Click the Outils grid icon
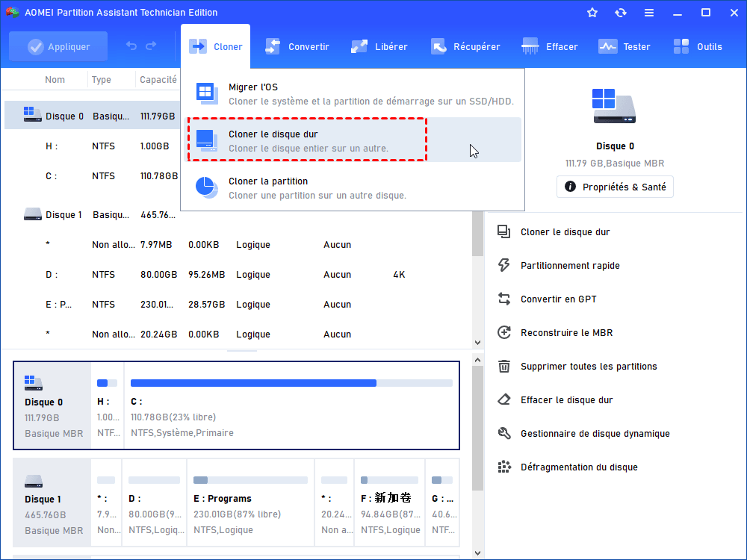This screenshot has width=747, height=560. 681,46
